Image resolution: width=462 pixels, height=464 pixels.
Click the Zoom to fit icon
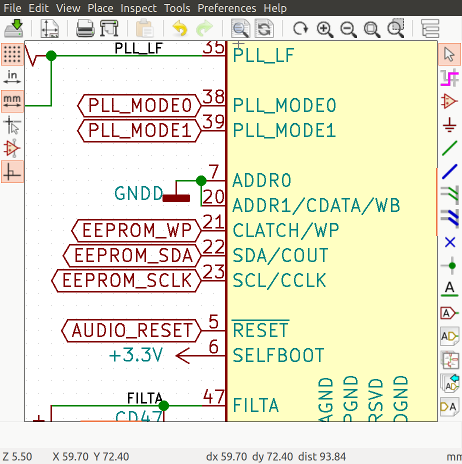click(x=372, y=29)
